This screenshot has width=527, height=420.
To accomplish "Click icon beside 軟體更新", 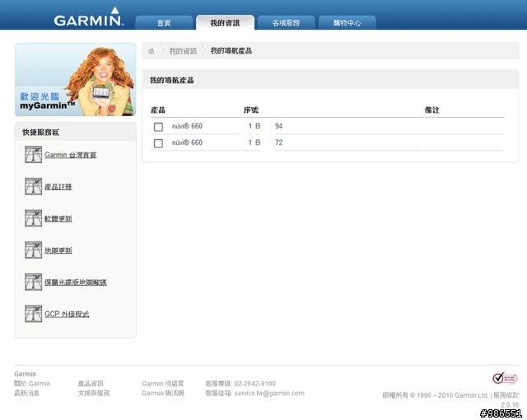I will tap(33, 218).
